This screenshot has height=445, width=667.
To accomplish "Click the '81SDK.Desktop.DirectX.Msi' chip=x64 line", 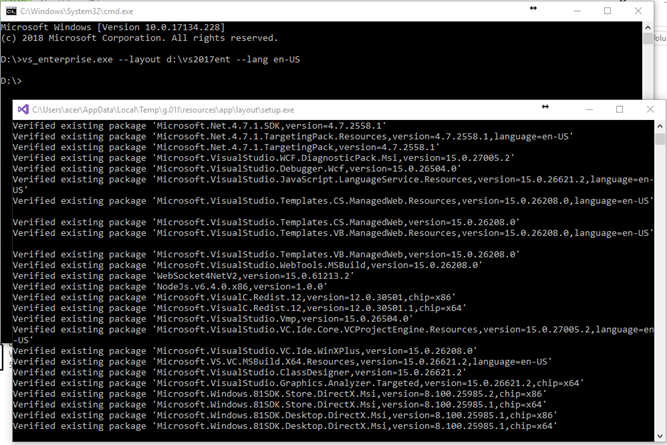I will 285,426.
